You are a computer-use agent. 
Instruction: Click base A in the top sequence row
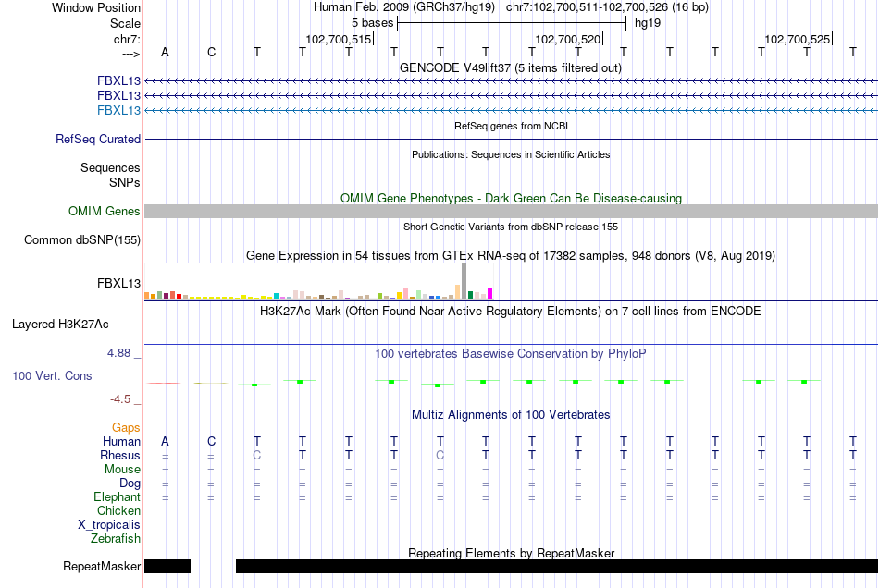click(x=165, y=52)
